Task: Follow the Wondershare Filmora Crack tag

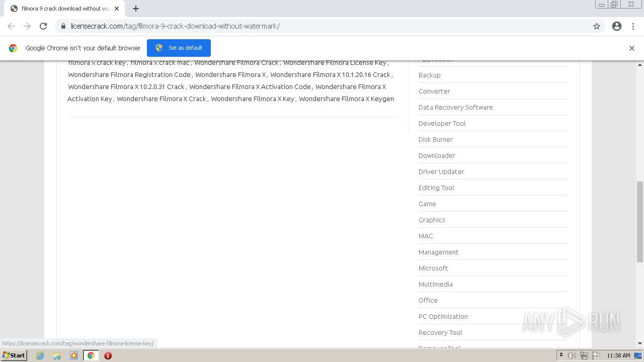Action: click(x=236, y=63)
